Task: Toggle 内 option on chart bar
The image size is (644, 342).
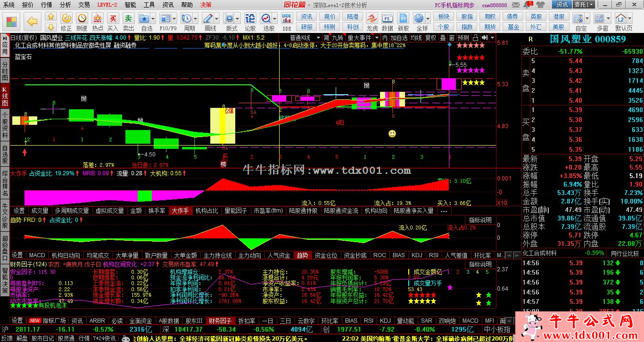Action: pos(385,38)
